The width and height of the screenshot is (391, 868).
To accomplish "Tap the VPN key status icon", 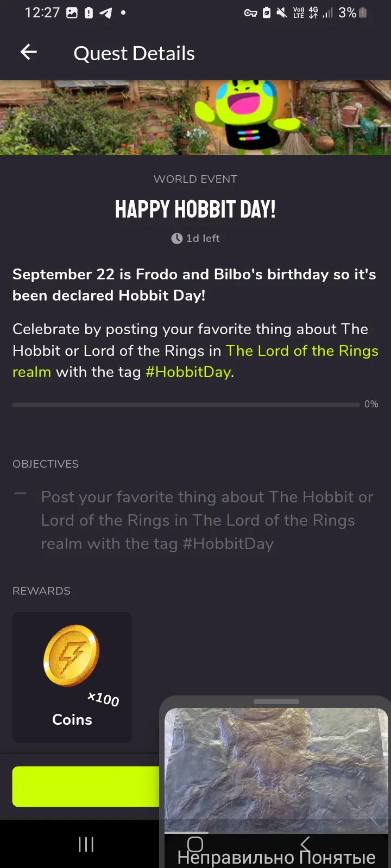I will [x=250, y=12].
